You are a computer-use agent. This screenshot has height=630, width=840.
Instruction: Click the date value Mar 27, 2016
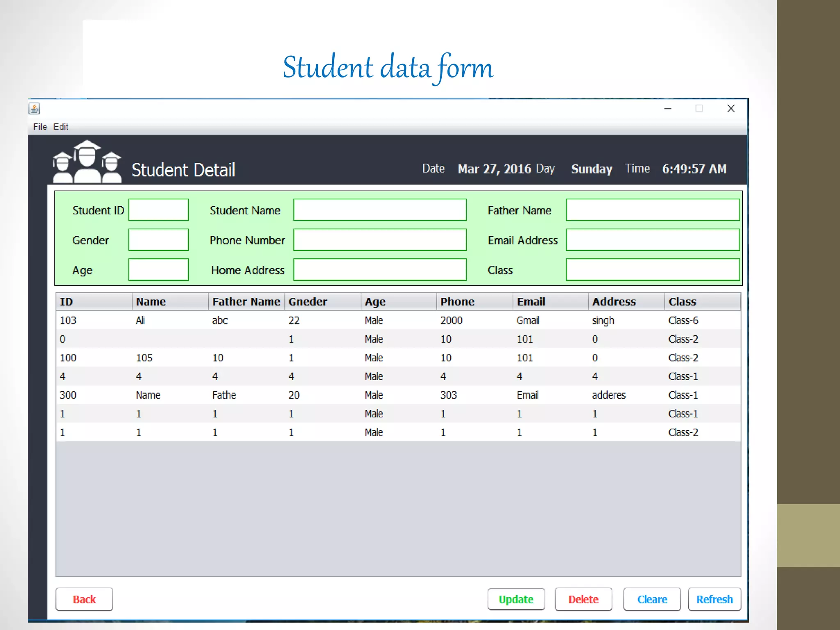(494, 169)
